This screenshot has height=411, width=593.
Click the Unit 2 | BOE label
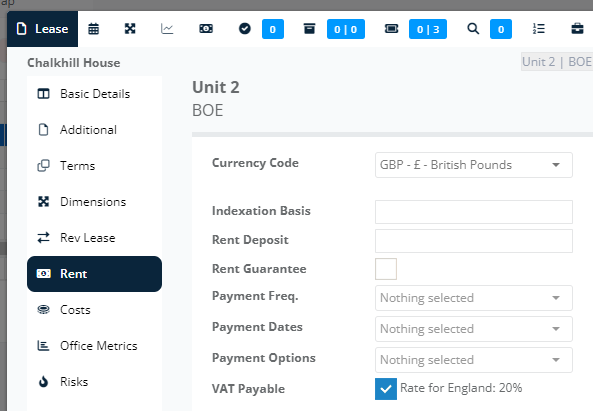(557, 62)
